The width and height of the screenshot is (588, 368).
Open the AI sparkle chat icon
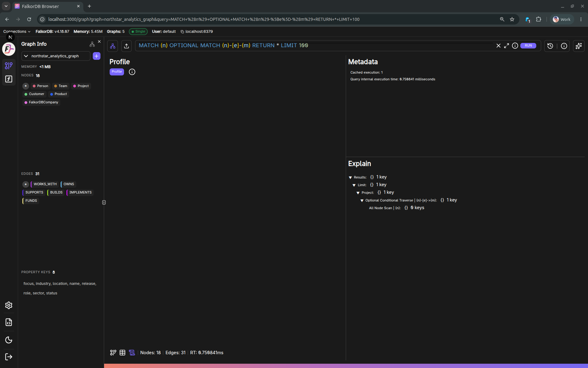click(x=579, y=46)
